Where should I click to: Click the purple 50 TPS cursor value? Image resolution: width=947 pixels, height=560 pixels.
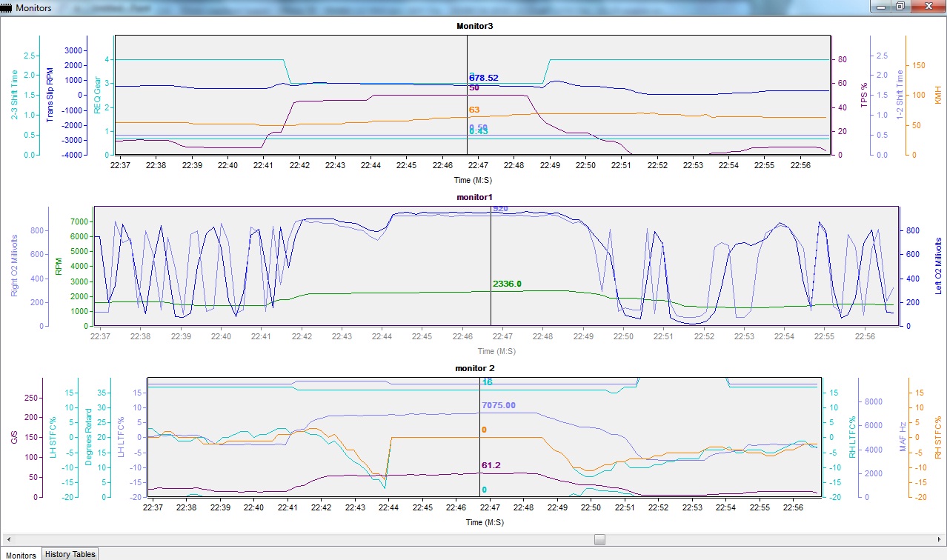point(474,87)
